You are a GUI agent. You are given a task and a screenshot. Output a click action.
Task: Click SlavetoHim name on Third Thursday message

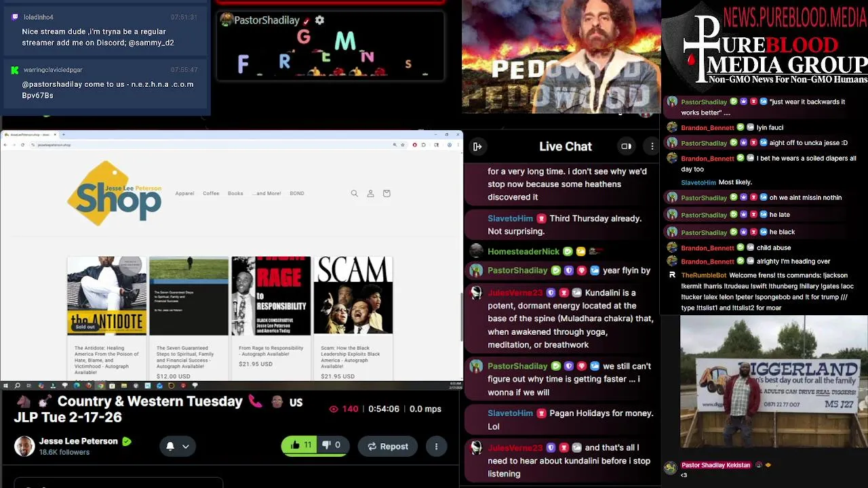tap(510, 219)
